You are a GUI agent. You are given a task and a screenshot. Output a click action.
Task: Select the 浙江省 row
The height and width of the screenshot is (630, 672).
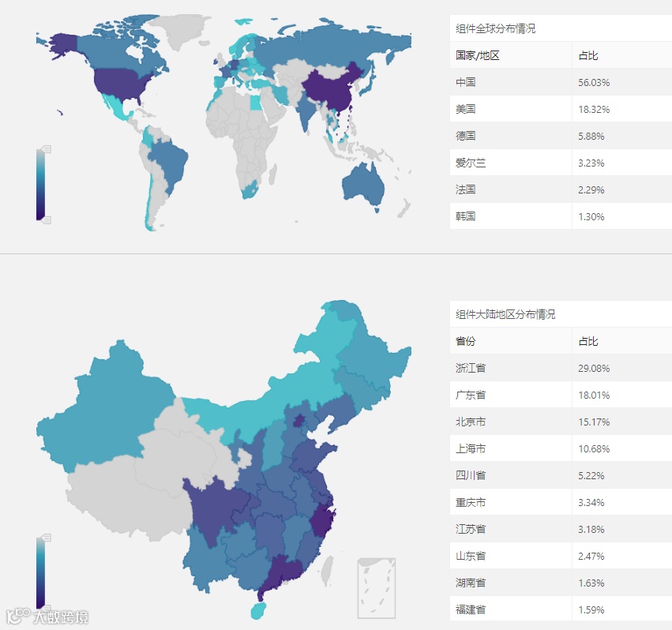click(561, 368)
